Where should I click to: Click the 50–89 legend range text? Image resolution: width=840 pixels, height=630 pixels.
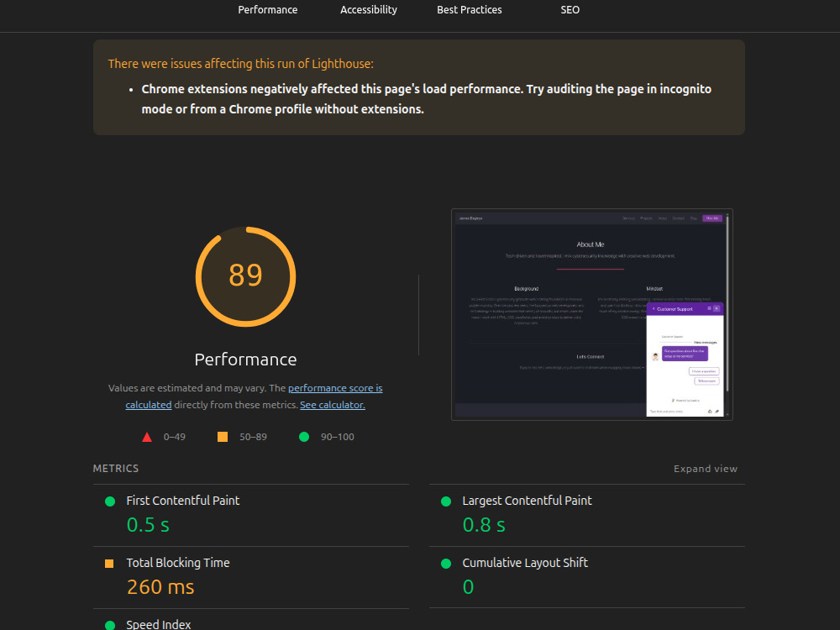[253, 437]
